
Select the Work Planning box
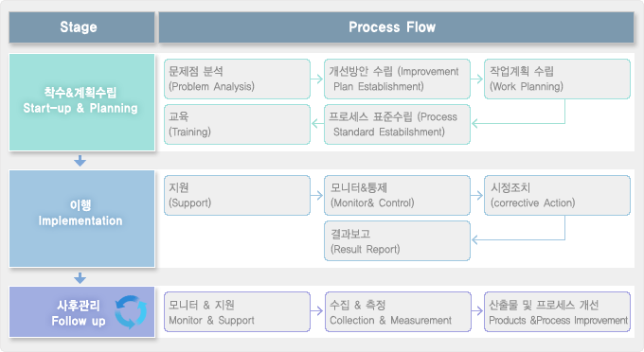[557, 79]
